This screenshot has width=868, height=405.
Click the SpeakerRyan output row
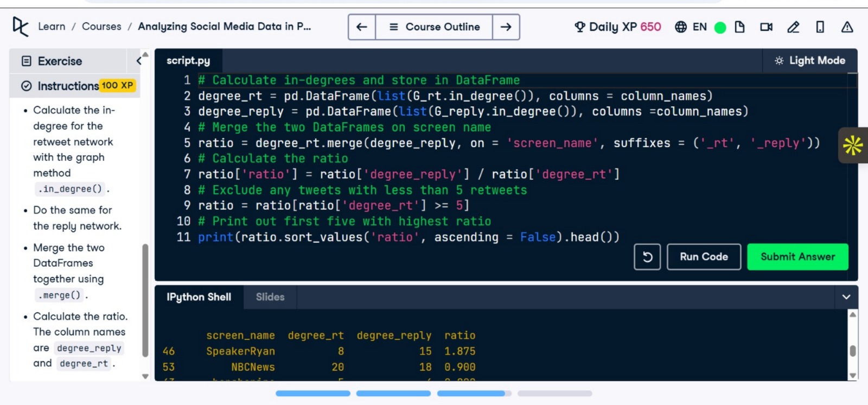[319, 351]
